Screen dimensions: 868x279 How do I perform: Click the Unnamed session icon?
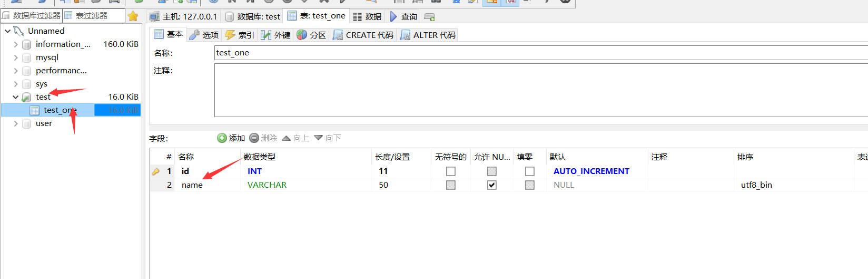pos(19,31)
